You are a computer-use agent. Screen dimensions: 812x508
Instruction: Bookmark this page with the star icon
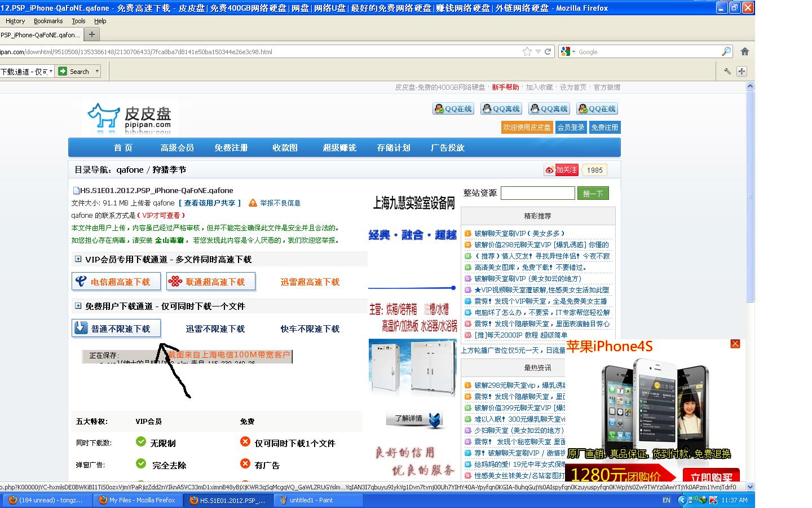click(527, 51)
